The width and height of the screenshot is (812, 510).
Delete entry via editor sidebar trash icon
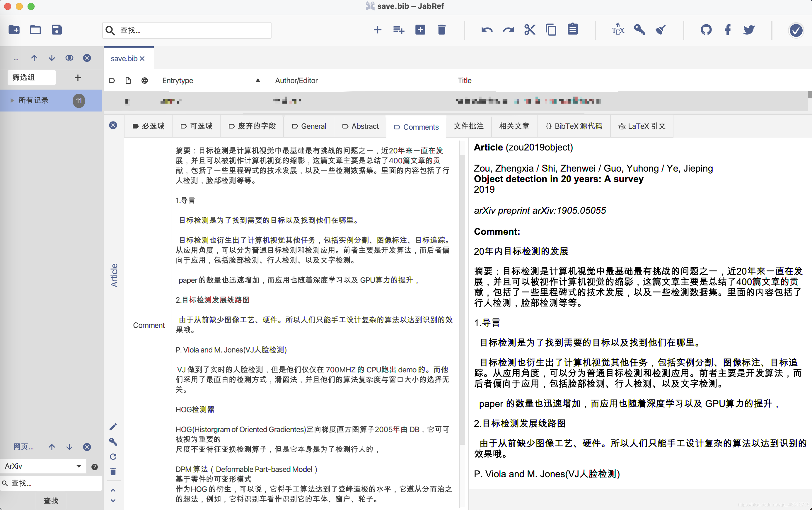pyautogui.click(x=113, y=471)
